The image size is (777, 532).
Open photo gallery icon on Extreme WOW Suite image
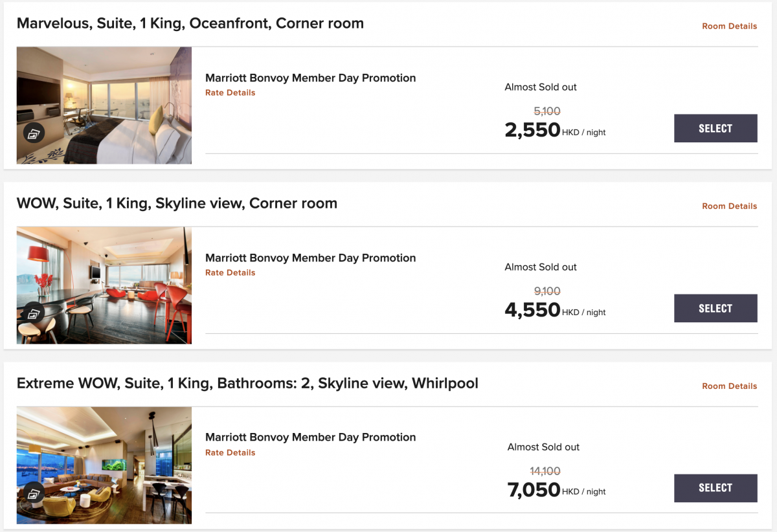click(34, 494)
